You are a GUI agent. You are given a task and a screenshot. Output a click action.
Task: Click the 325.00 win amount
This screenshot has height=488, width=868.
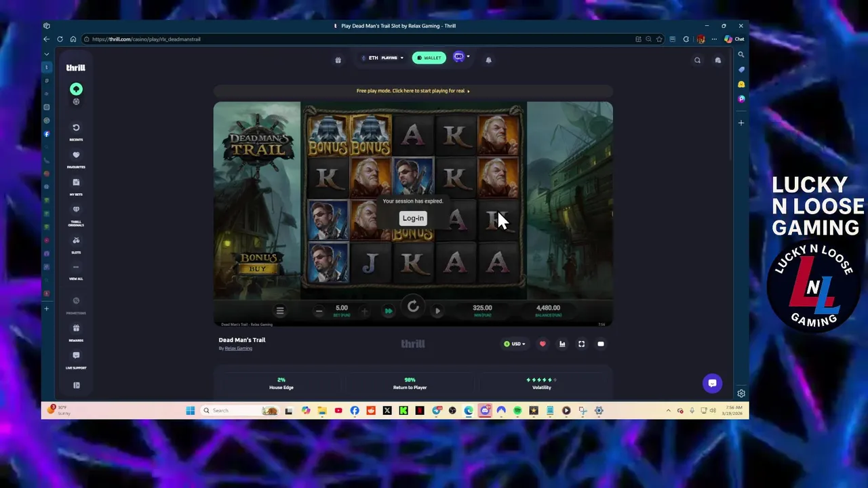(482, 308)
